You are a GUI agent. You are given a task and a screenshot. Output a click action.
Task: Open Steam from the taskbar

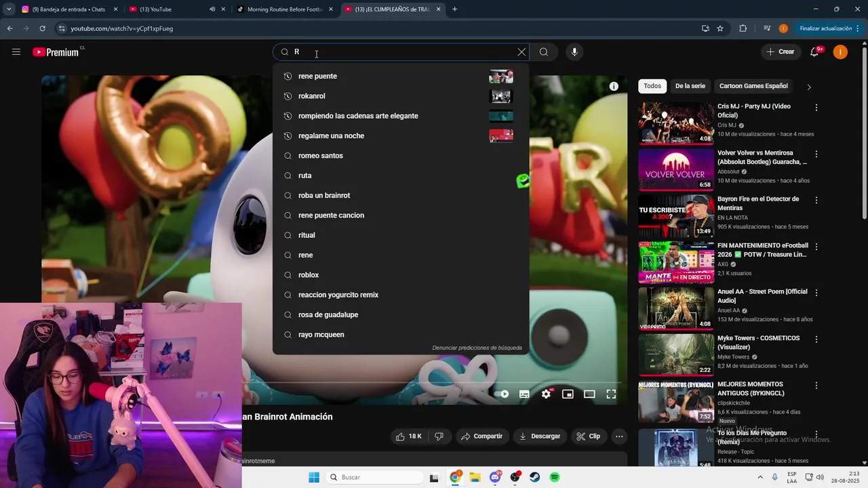tap(535, 477)
